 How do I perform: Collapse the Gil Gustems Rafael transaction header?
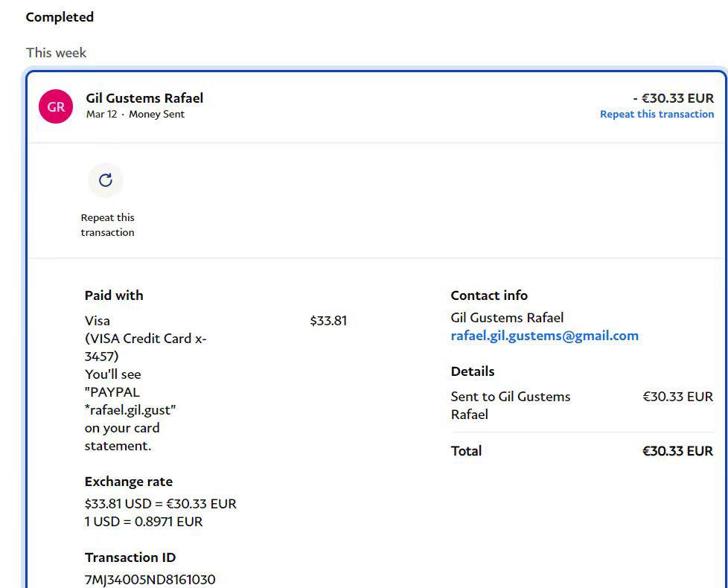click(144, 98)
